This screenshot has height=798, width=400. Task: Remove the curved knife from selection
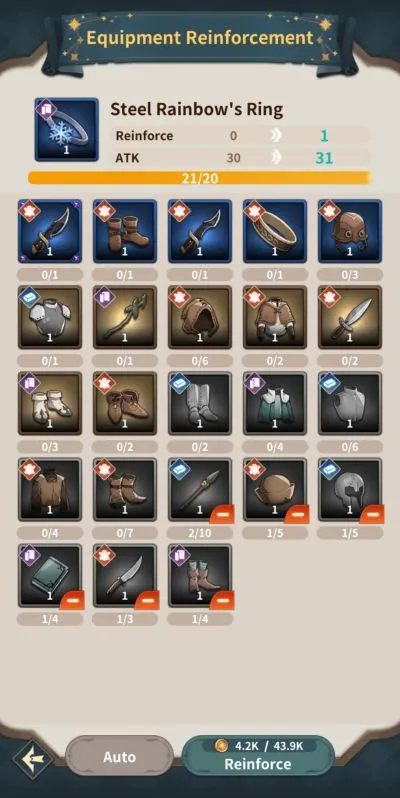coord(147,600)
